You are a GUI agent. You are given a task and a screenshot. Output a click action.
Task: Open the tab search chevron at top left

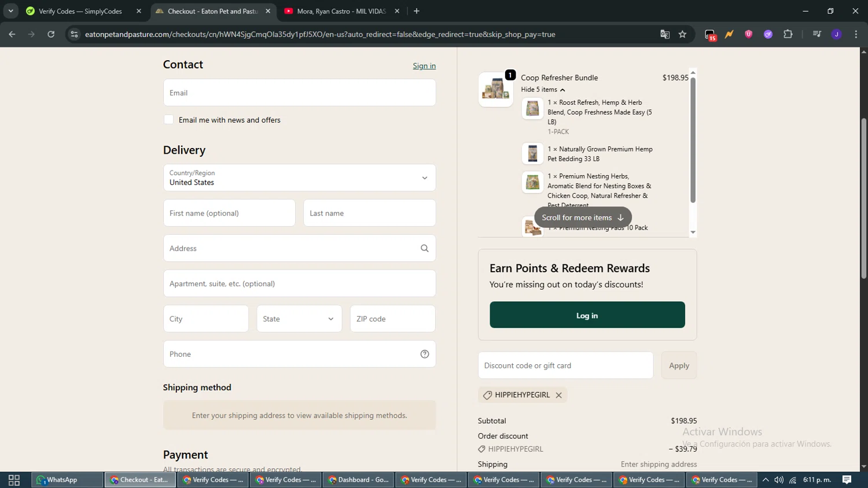pyautogui.click(x=10, y=11)
